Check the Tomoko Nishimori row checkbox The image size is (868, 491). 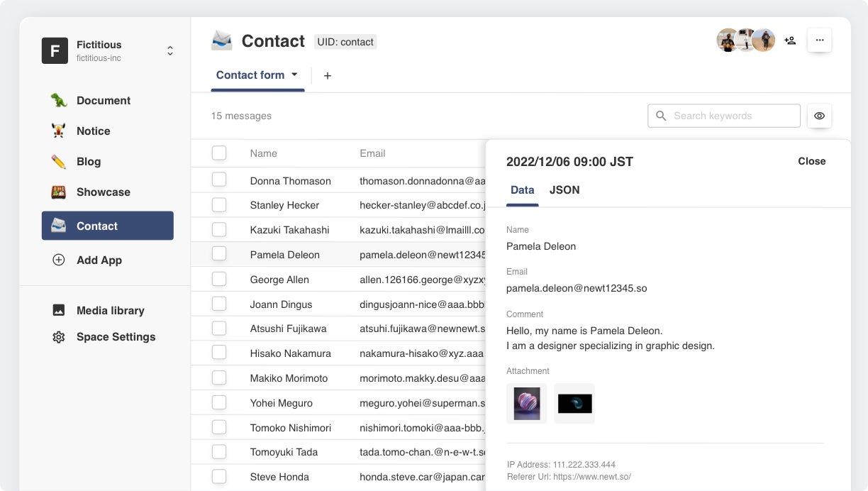pyautogui.click(x=219, y=426)
